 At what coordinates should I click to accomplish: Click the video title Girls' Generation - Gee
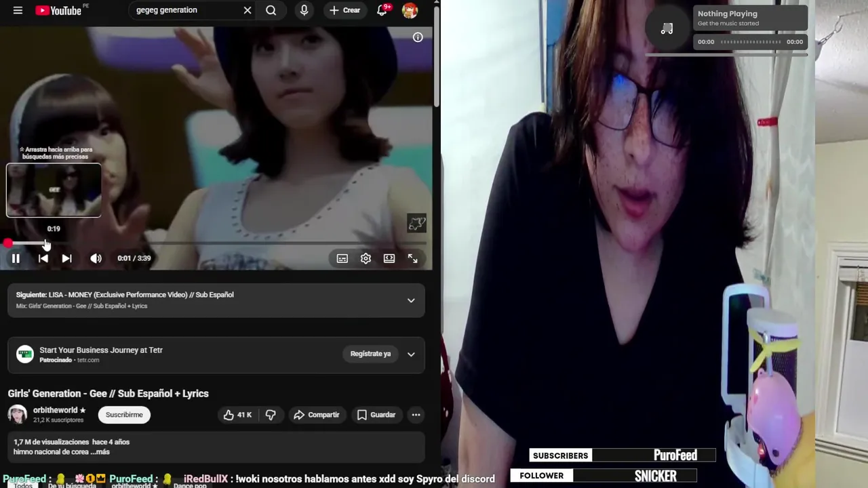tap(108, 394)
